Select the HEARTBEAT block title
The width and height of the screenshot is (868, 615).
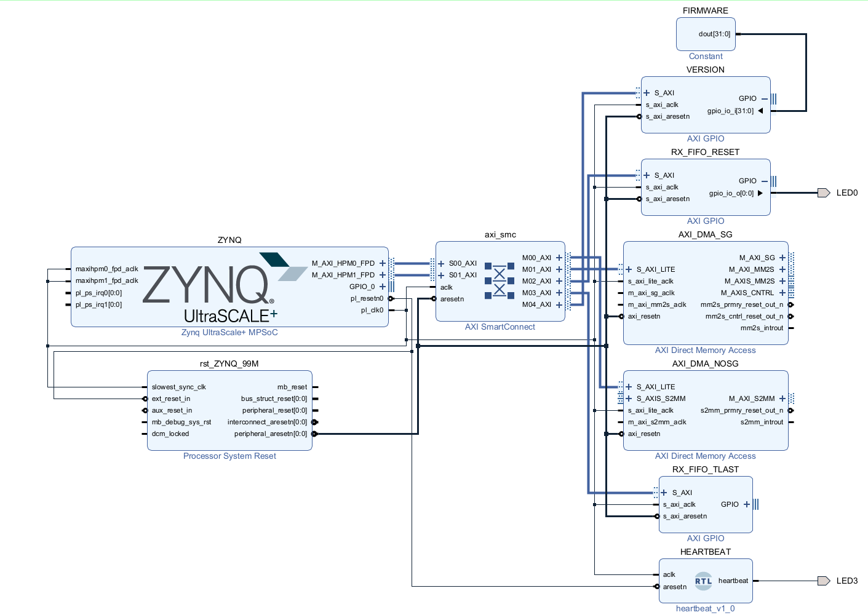[706, 552]
